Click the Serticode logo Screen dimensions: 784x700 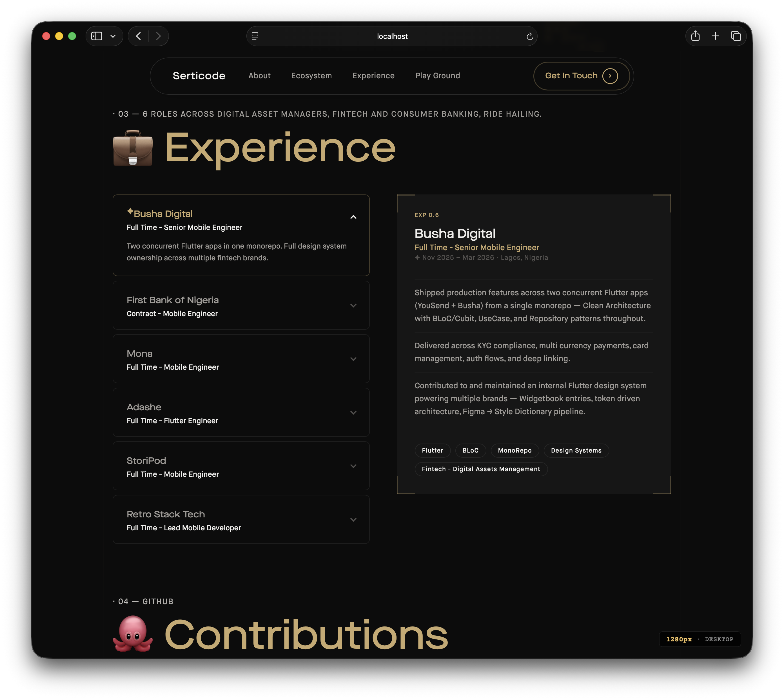coord(199,76)
